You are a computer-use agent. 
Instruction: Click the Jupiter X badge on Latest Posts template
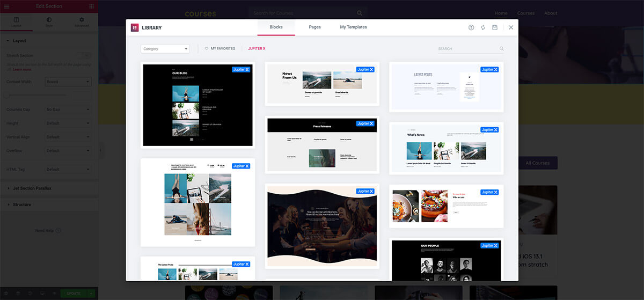coord(490,70)
